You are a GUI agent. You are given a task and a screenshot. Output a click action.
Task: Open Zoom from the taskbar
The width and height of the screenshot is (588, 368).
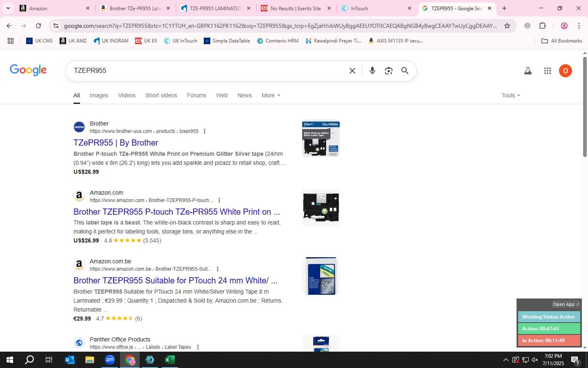click(x=110, y=360)
